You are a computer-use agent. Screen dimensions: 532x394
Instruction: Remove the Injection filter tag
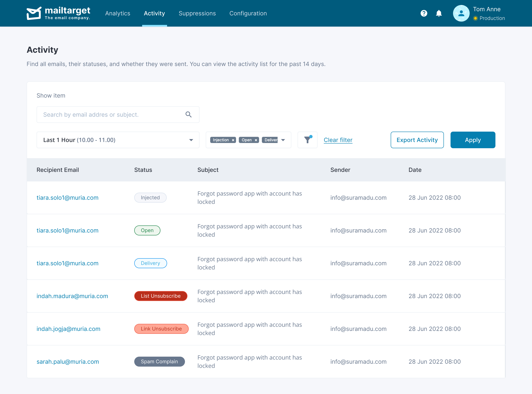tap(233, 140)
